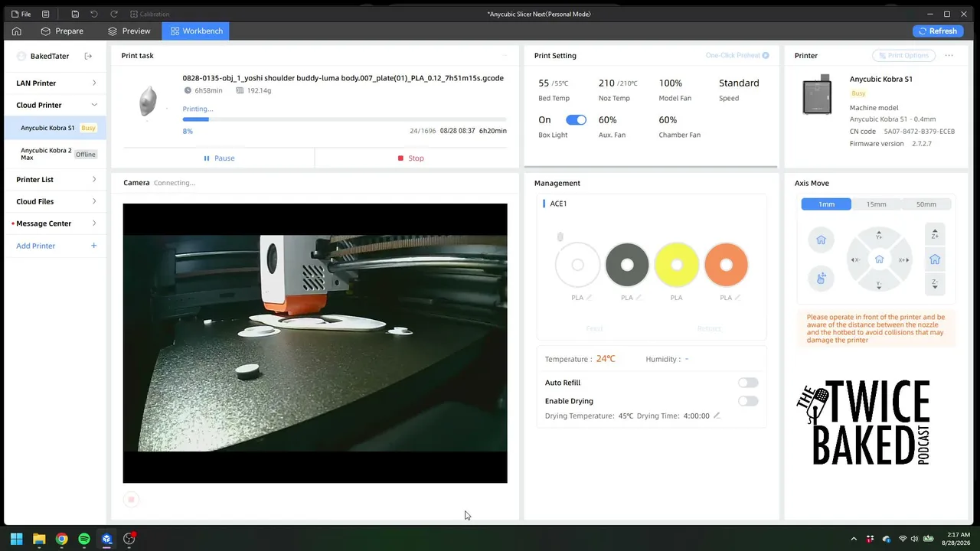Screen dimensions: 980x551
Task: Edit the orange PLA slot pencil icon
Action: click(737, 298)
